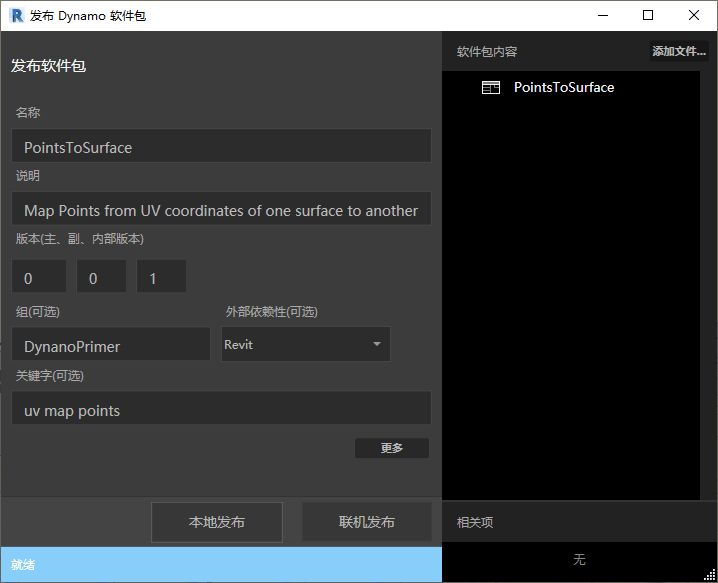Edit the 组 field containing DynanoPrimer
The height and width of the screenshot is (583, 718).
[x=111, y=346]
